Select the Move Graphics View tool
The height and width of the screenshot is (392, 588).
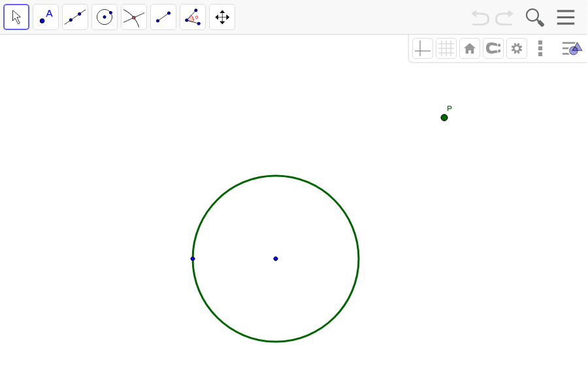[x=222, y=17]
